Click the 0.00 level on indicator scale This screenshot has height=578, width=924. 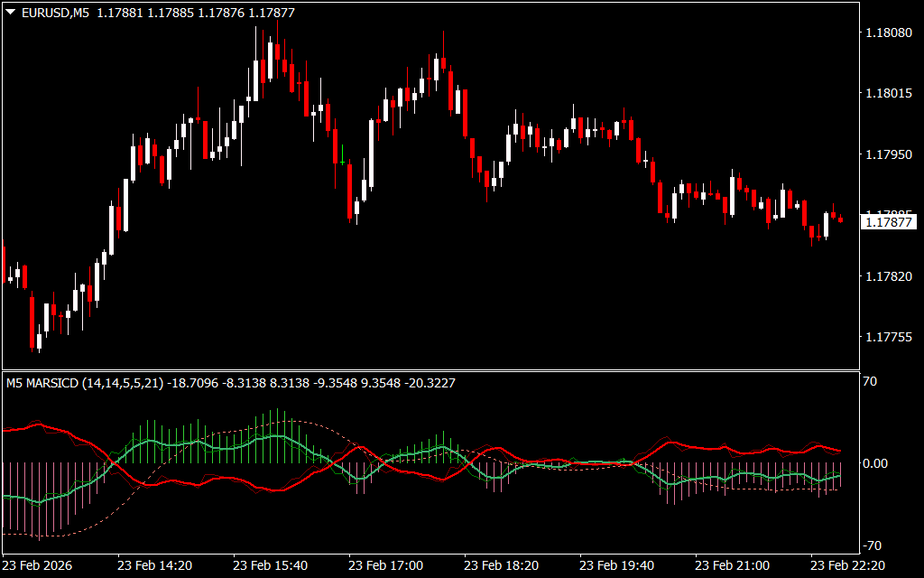pyautogui.click(x=876, y=463)
